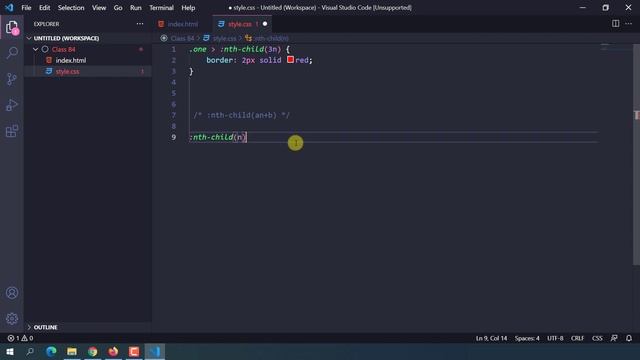Screen dimensions: 640x360
Task: Collapse the Class 84 folder
Action: 36,49
